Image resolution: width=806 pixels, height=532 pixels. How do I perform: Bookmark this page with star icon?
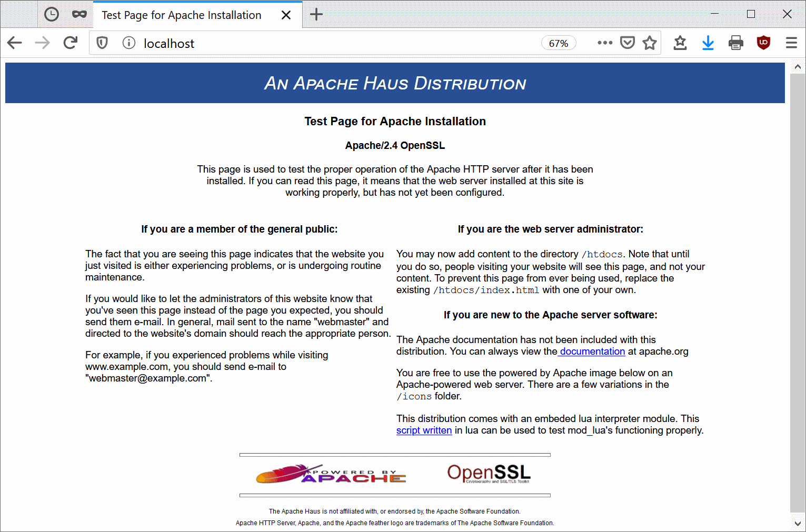(650, 43)
